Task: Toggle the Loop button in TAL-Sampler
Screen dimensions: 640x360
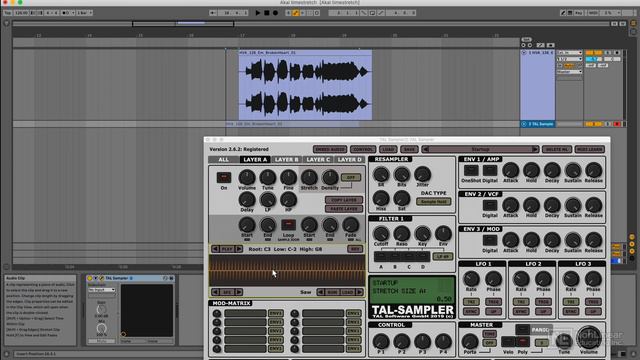Action: (x=288, y=225)
